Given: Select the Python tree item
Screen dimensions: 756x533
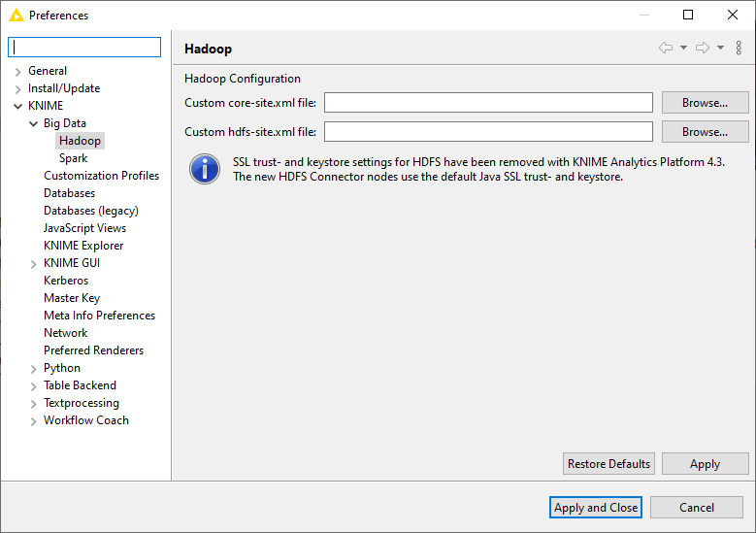Looking at the screenshot, I should [x=62, y=368].
